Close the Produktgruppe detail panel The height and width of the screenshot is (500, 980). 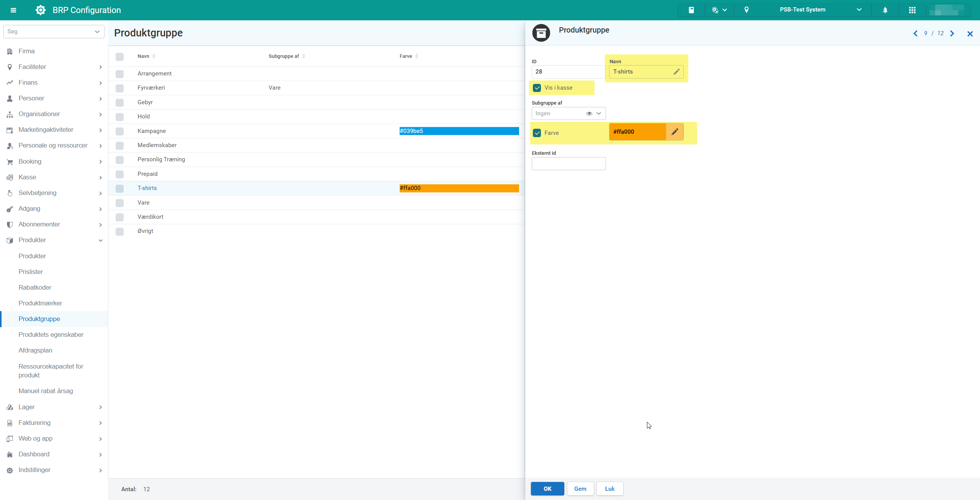[970, 34]
